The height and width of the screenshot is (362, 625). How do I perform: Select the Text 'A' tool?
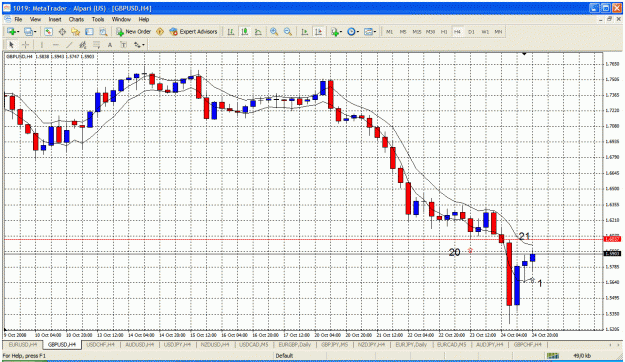coord(110,45)
